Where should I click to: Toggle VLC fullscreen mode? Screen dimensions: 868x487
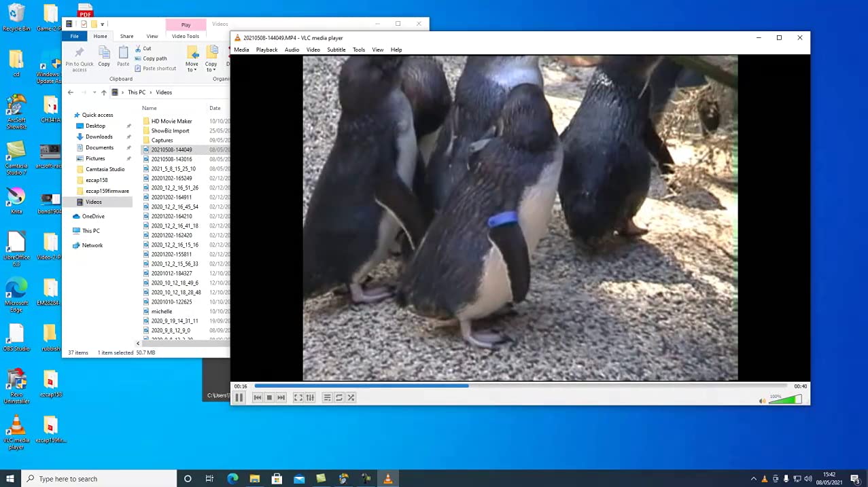(x=298, y=398)
